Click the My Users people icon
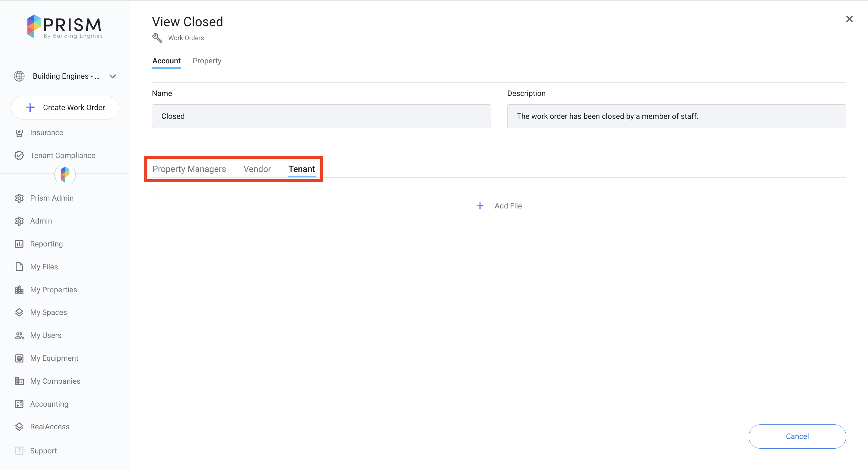 point(19,335)
